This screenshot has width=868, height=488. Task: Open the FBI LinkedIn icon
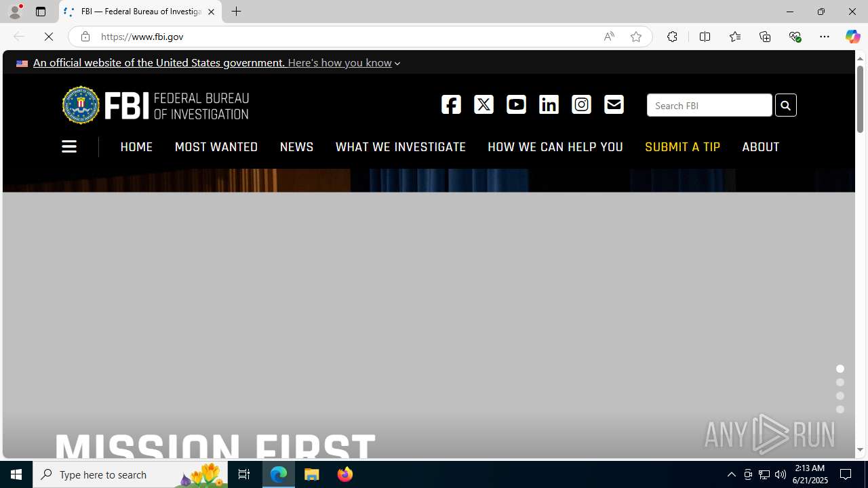coord(549,104)
